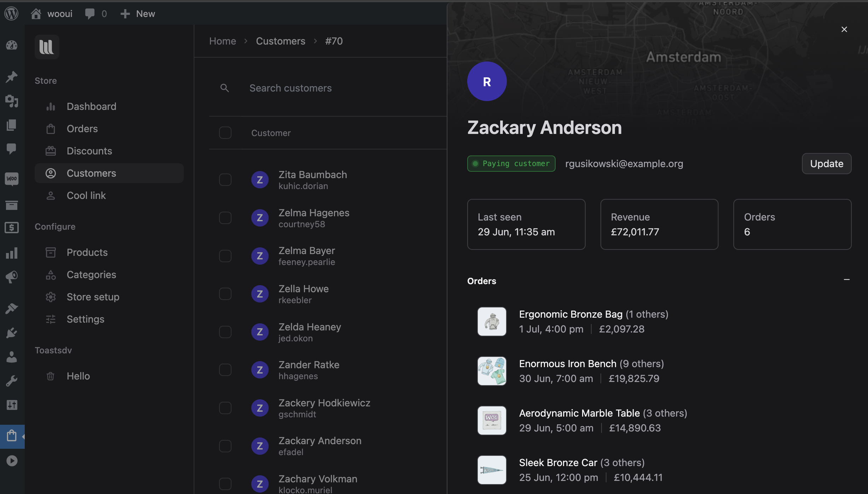
Task: Check the checkbox next to Zita Baumbach
Action: (225, 180)
